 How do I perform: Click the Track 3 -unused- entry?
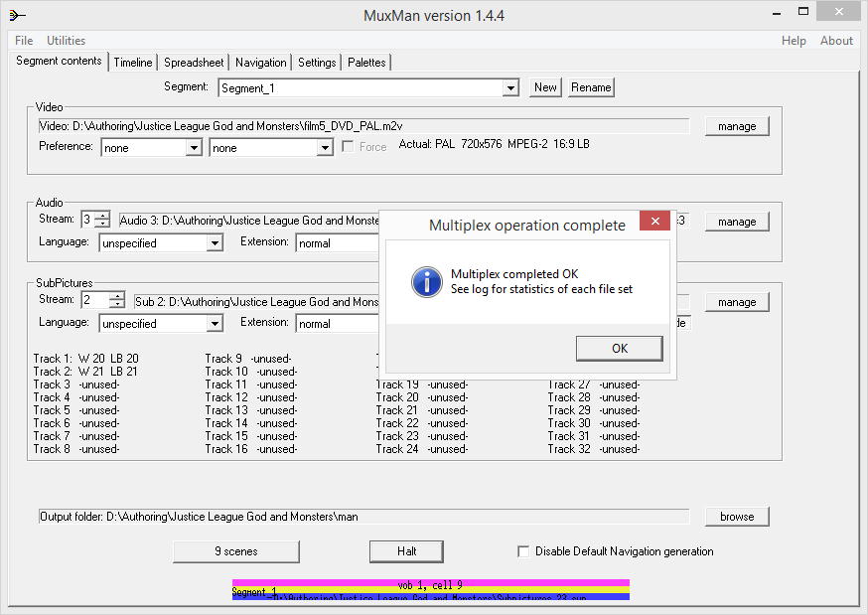pyautogui.click(x=75, y=384)
